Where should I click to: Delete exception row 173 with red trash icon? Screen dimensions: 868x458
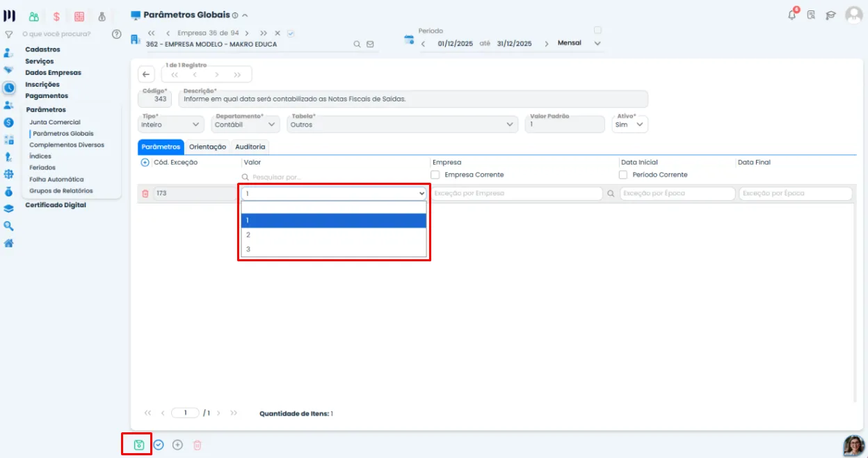click(x=145, y=193)
